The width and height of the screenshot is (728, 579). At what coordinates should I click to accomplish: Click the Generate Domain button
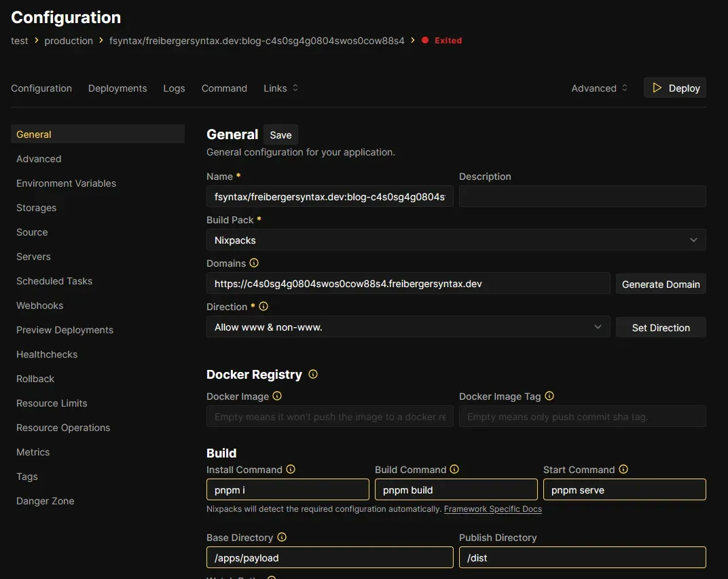pyautogui.click(x=660, y=284)
